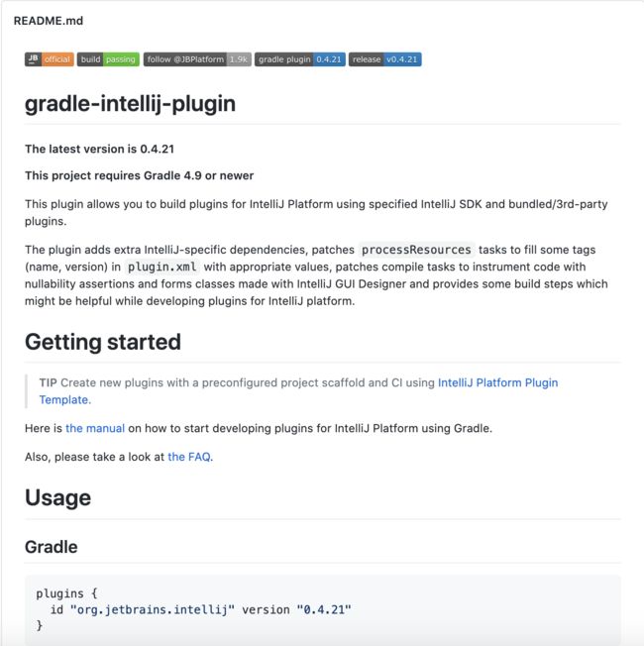This screenshot has width=644, height=646.
Task: Click the 'requires Gradle 4.9 or newer' line
Action: pyautogui.click(x=140, y=175)
